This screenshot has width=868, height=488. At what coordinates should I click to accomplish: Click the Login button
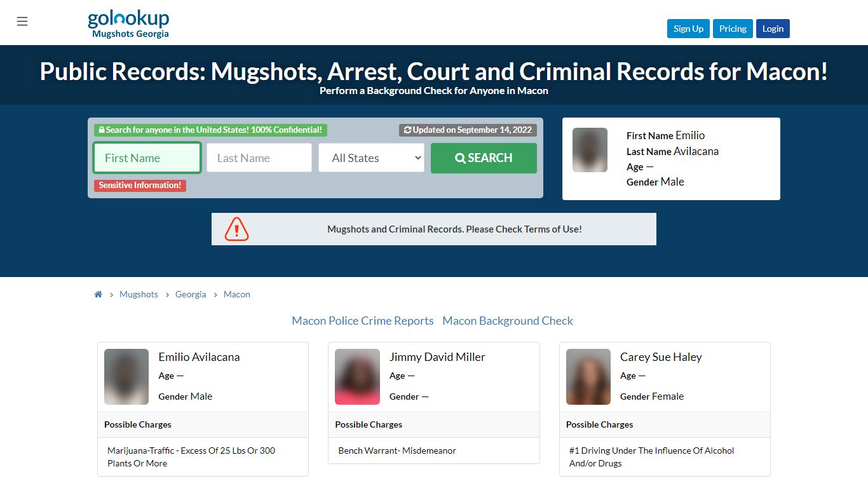point(773,29)
